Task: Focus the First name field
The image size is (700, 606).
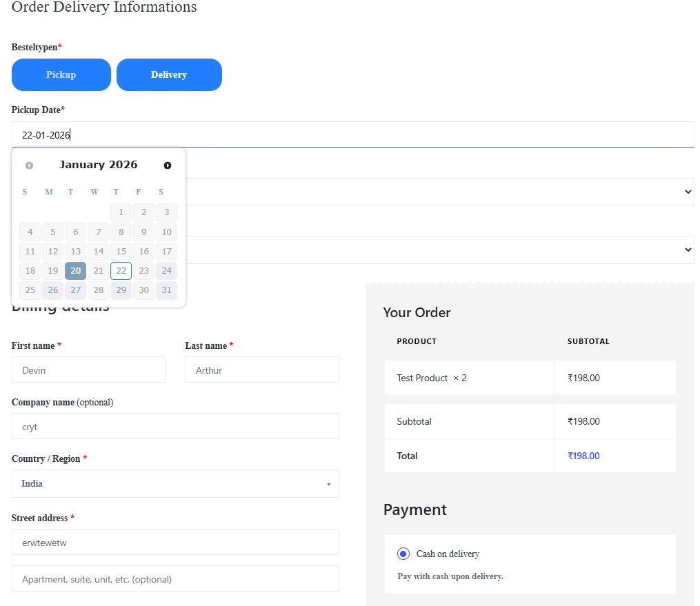Action: pos(88,370)
